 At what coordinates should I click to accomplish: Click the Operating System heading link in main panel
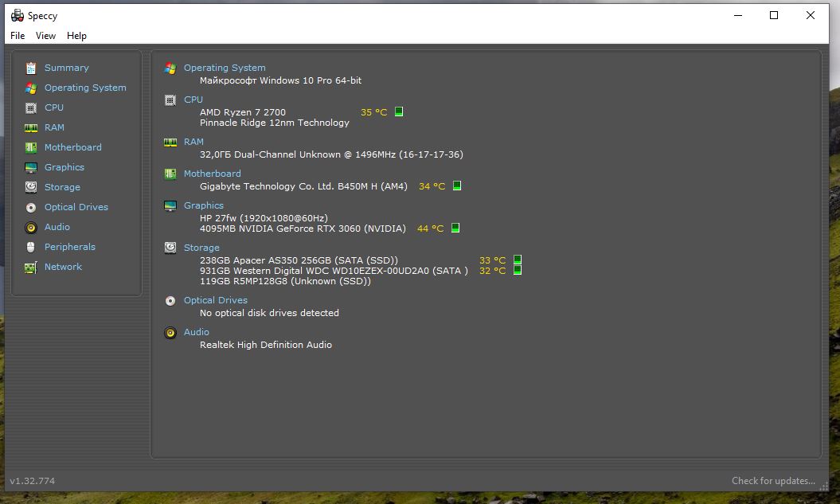point(225,68)
